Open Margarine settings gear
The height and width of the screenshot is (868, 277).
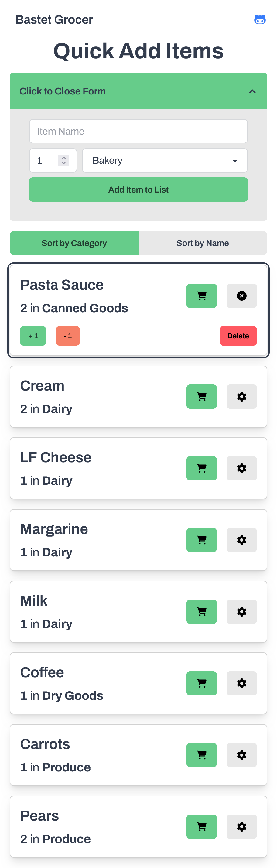(241, 540)
